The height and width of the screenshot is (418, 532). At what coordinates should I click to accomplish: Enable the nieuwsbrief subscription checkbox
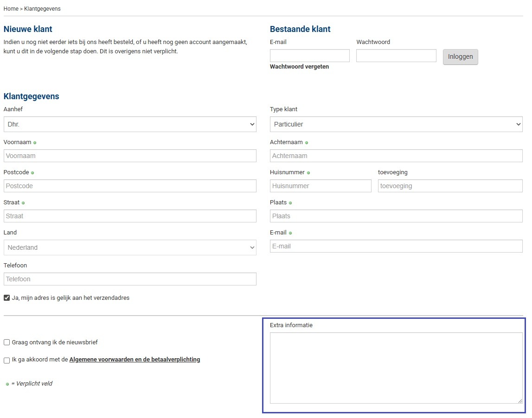coord(7,342)
